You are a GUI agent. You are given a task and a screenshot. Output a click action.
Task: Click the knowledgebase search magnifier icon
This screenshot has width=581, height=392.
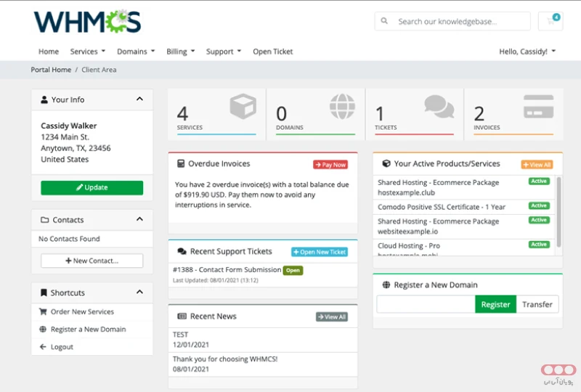click(384, 21)
